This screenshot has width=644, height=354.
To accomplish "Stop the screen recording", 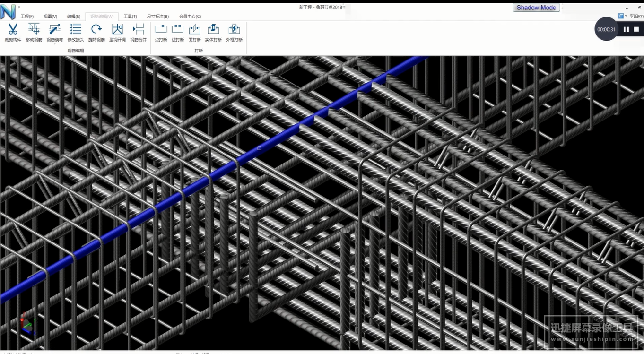I will click(x=636, y=29).
